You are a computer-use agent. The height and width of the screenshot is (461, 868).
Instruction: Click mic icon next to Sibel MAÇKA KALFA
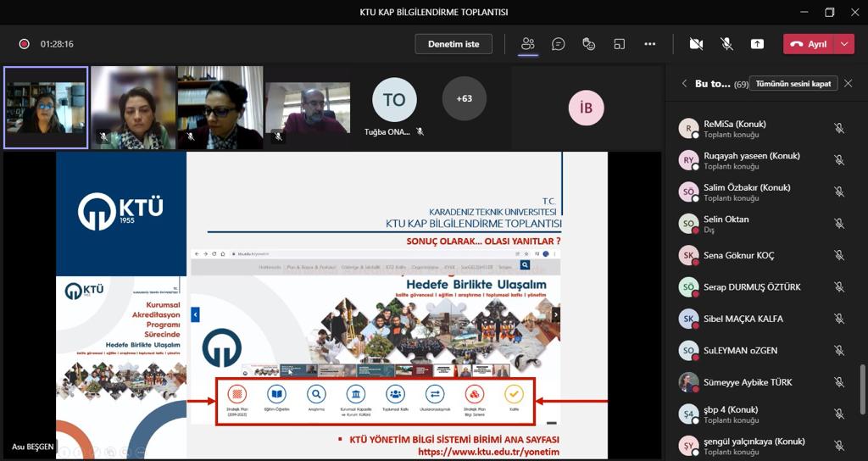(839, 319)
